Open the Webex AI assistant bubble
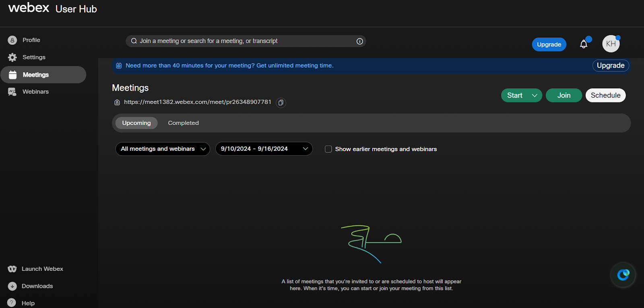The image size is (644, 308). [623, 275]
